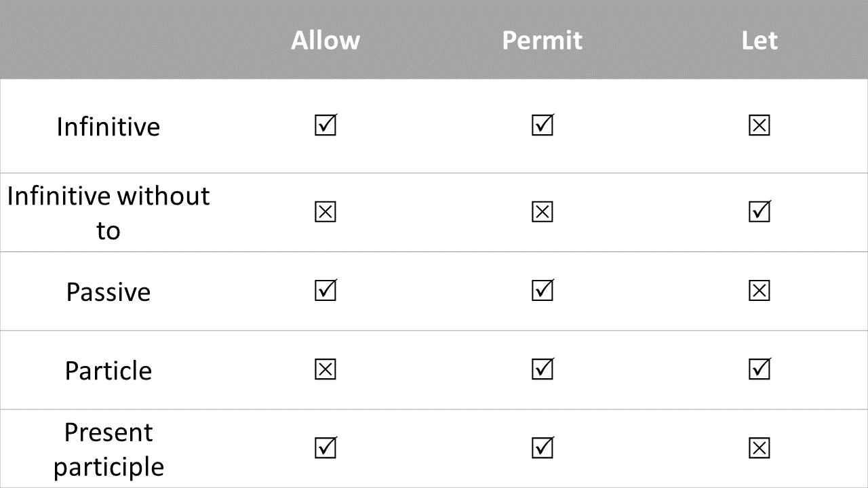
Task: Click the crossed Let box in Passive row
Action: click(x=759, y=291)
